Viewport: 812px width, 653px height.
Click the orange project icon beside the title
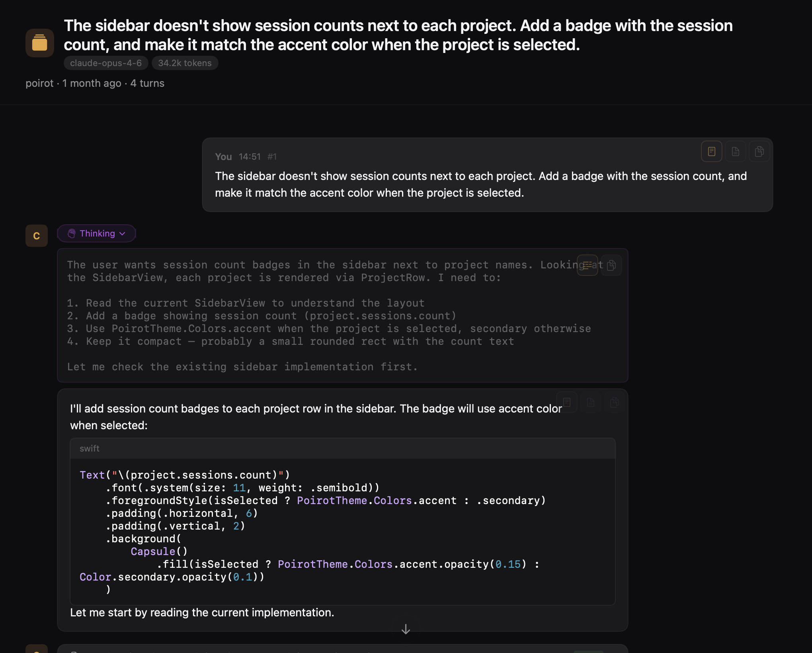coord(39,43)
